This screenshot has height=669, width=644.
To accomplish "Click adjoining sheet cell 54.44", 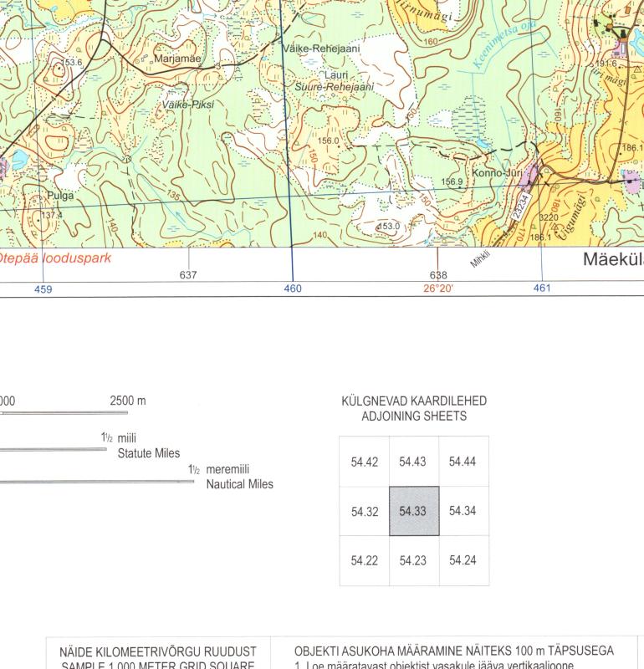I will click(x=463, y=462).
